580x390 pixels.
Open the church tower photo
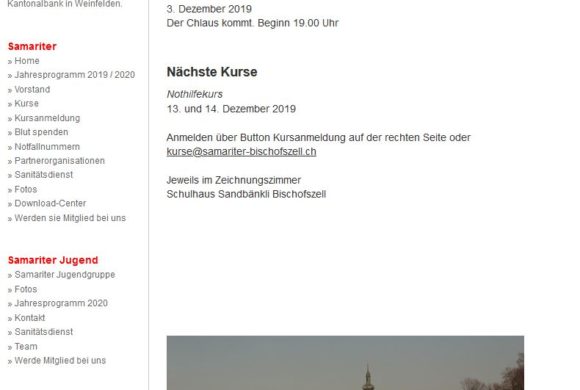coord(345,363)
